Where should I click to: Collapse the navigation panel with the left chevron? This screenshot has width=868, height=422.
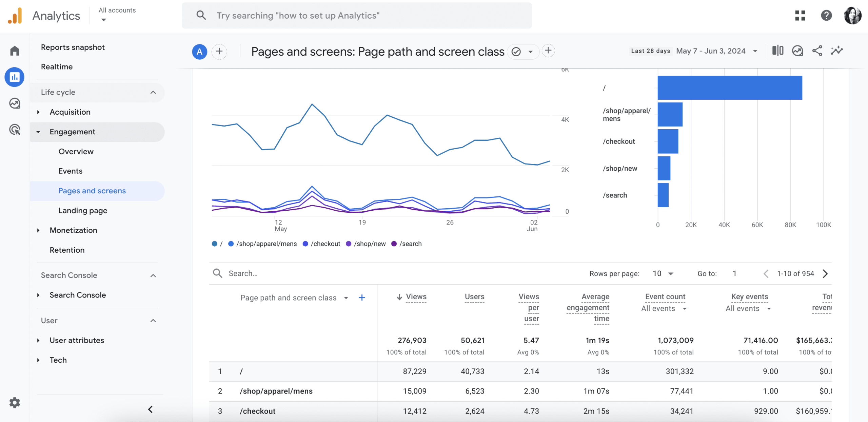click(x=151, y=409)
